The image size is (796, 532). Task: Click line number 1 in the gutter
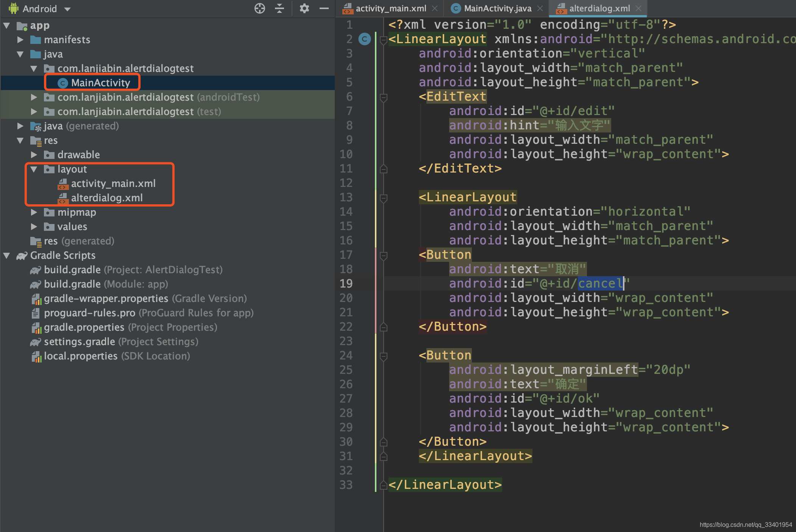pos(349,25)
